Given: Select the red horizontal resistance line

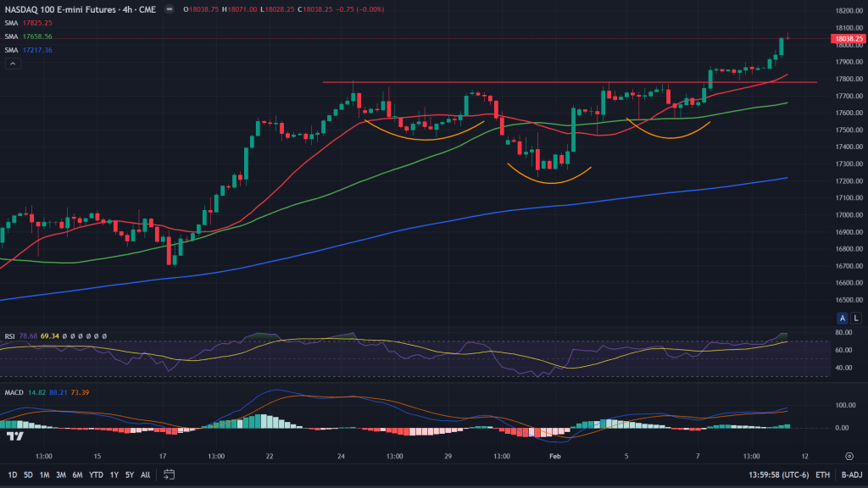Looking at the screenshot, I should click(509, 82).
